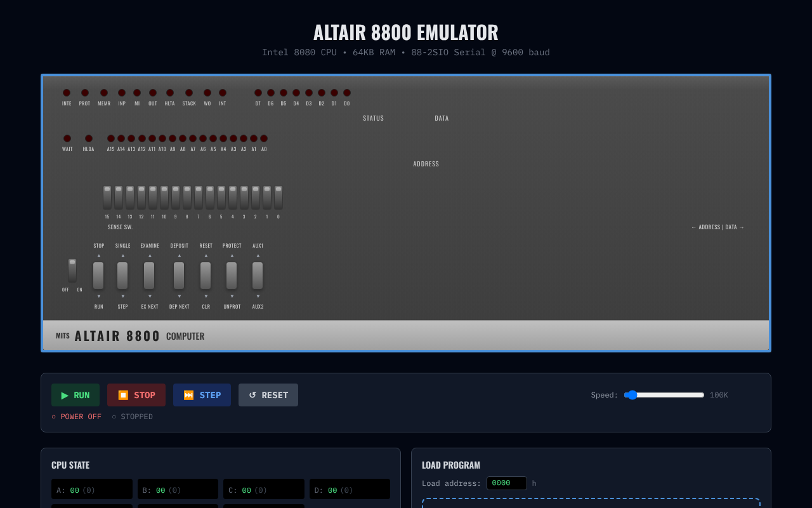812x508 pixels.
Task: Click the CPU STATE heading
Action: tap(70, 465)
